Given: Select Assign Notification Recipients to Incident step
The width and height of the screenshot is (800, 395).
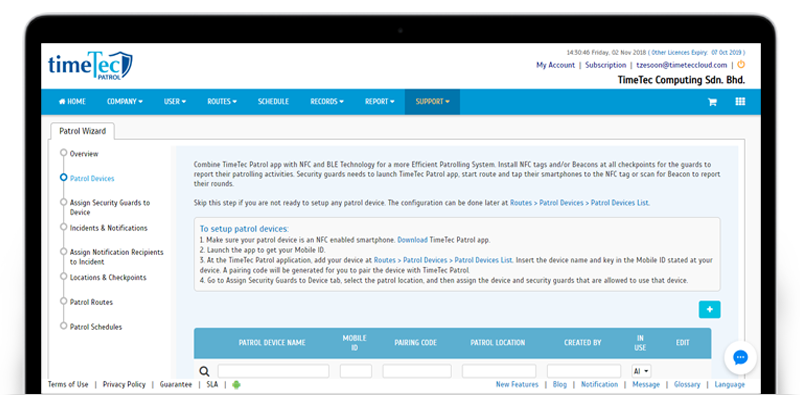Looking at the screenshot, I should [116, 257].
